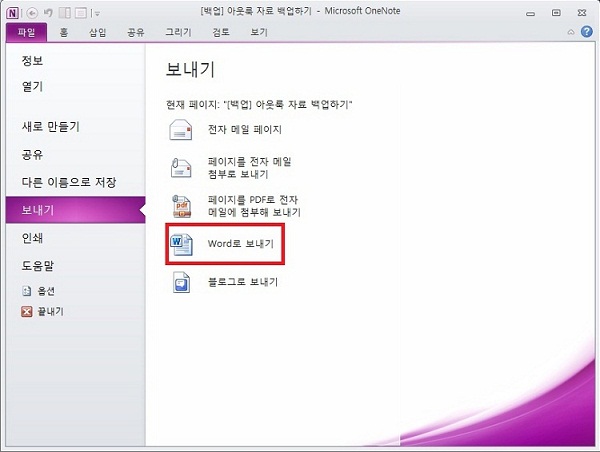Click 페이지를 전자 메일 첨부로 보내기 label
This screenshot has width=600, height=452.
pos(249,168)
